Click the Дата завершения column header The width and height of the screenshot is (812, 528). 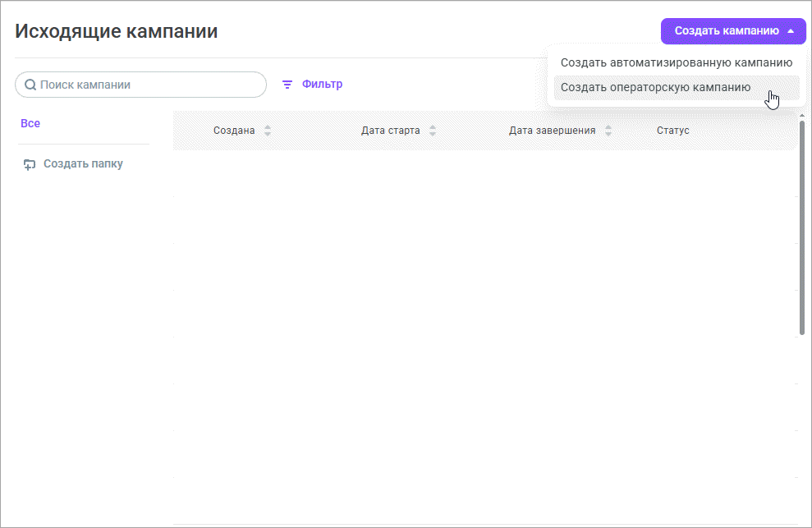coord(552,131)
